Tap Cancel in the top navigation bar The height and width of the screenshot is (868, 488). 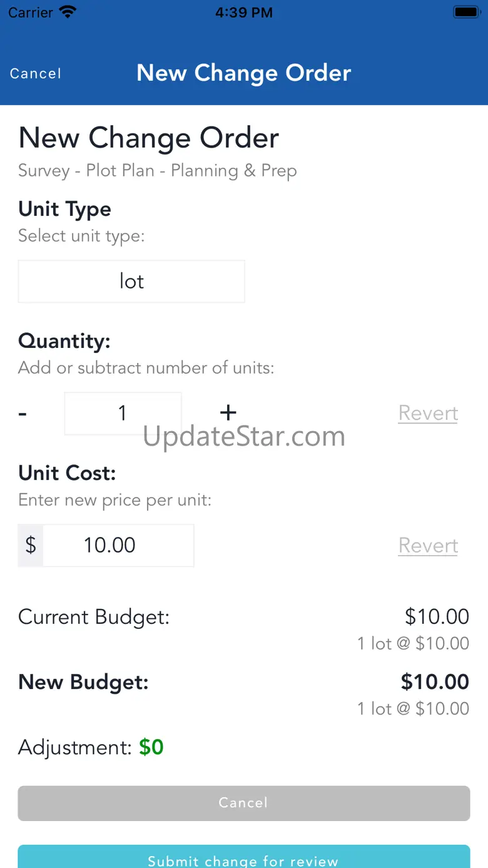click(x=36, y=74)
